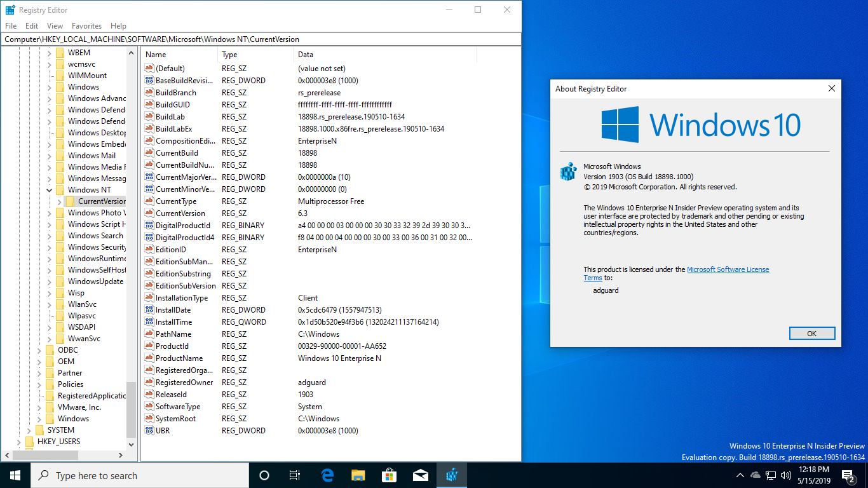Expand VMware, Inc. key node
Image resolution: width=868 pixels, height=488 pixels.
(x=39, y=407)
